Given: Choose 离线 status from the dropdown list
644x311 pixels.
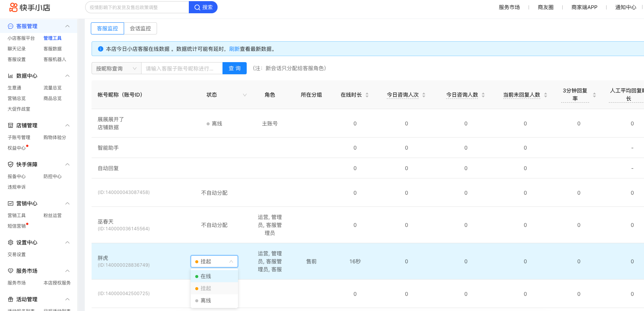Looking at the screenshot, I should [x=206, y=300].
